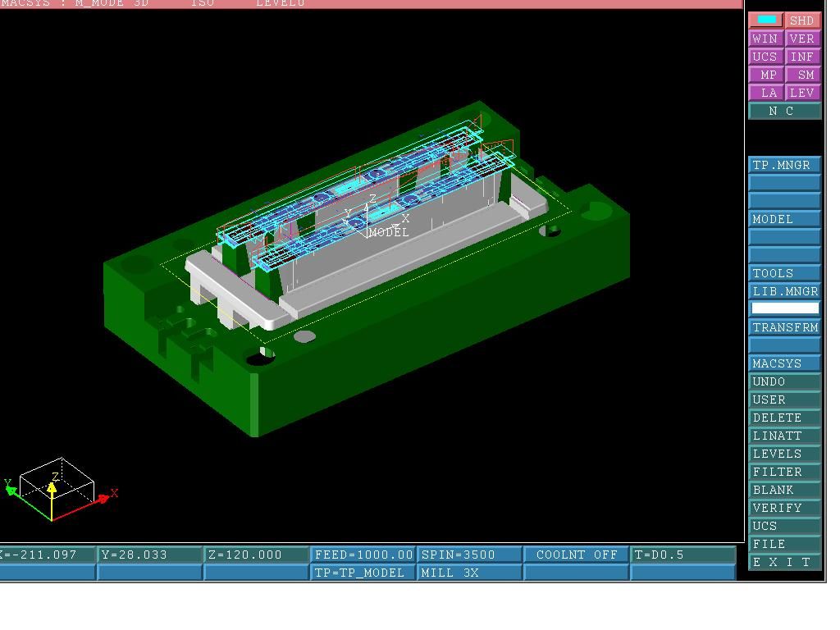Click the VERIFY command
840x630 pixels.
click(784, 508)
